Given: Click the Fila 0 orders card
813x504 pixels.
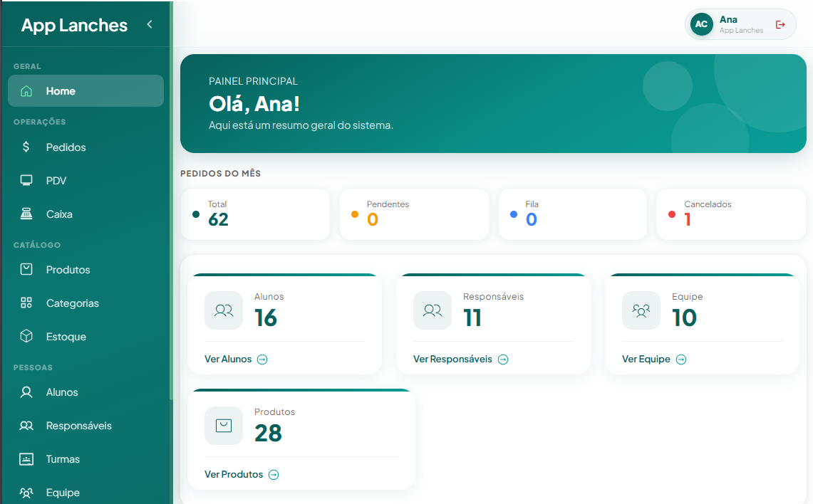Looking at the screenshot, I should 573,214.
